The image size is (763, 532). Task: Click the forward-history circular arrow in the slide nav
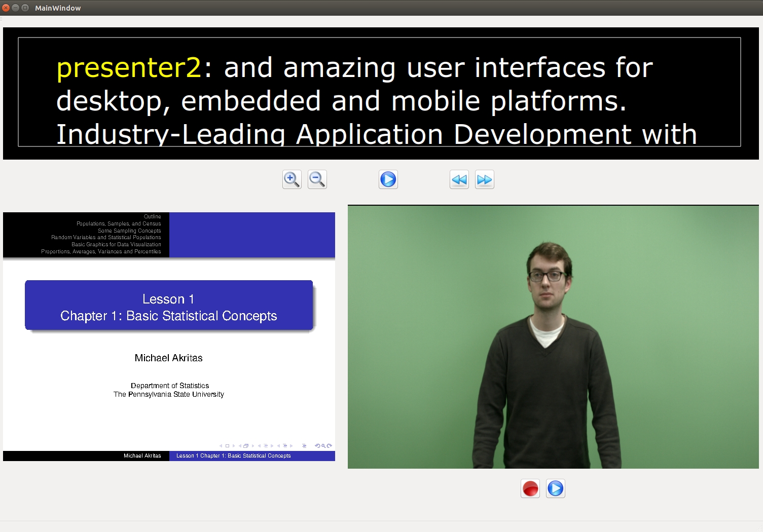(x=330, y=446)
